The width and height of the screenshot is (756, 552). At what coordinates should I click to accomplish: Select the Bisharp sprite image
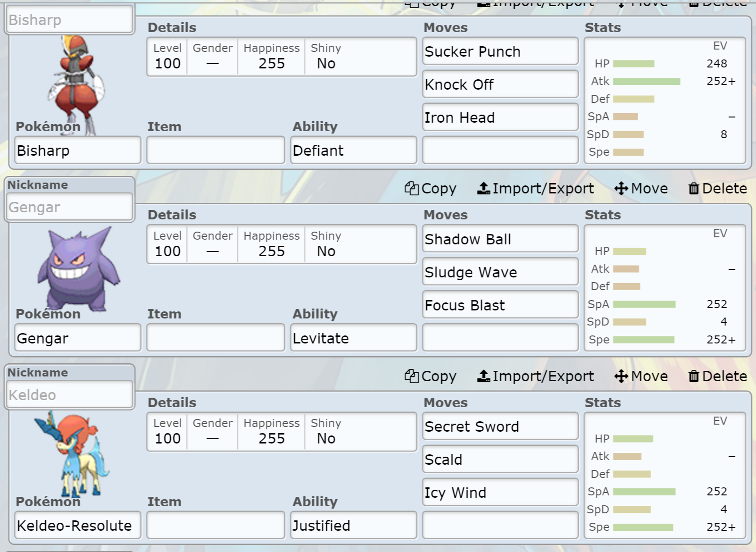point(77,85)
